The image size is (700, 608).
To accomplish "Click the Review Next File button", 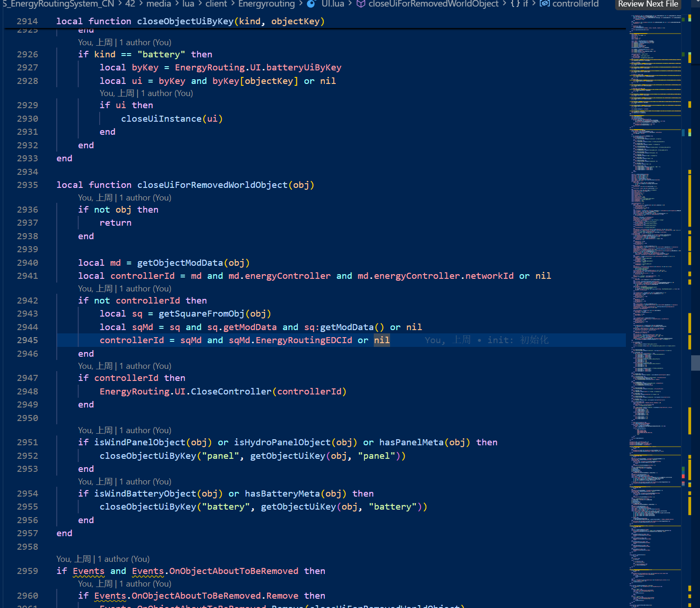I will (x=648, y=4).
